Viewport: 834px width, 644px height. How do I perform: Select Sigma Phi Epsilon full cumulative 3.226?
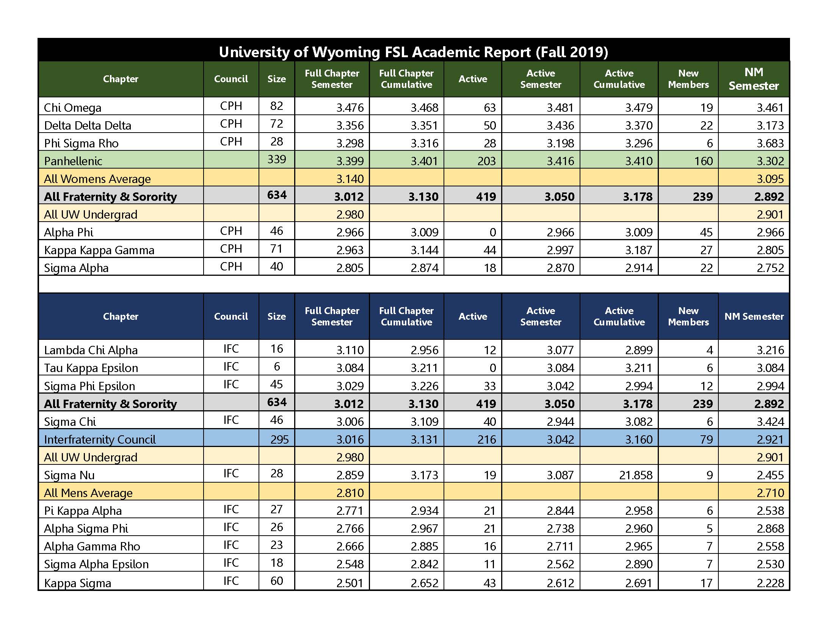pos(424,386)
